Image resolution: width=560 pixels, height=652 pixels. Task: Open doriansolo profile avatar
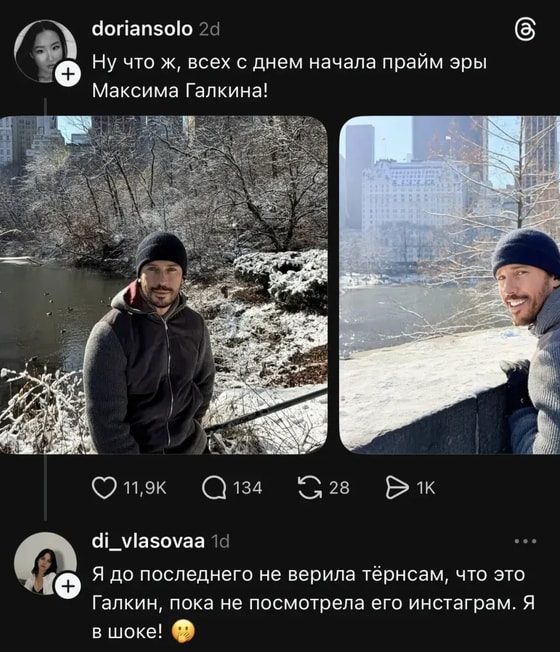pos(45,51)
